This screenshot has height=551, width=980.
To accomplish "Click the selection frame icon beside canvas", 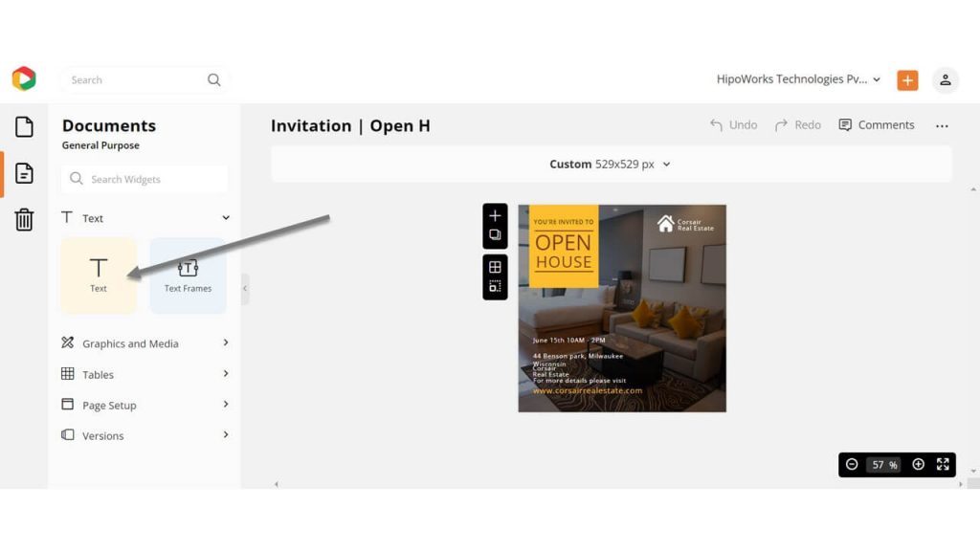I will point(495,286).
